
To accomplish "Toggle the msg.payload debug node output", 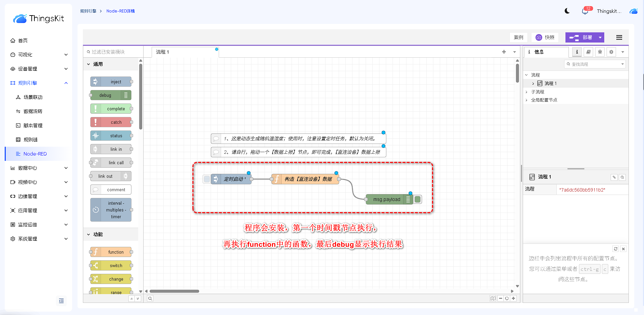I will [418, 199].
